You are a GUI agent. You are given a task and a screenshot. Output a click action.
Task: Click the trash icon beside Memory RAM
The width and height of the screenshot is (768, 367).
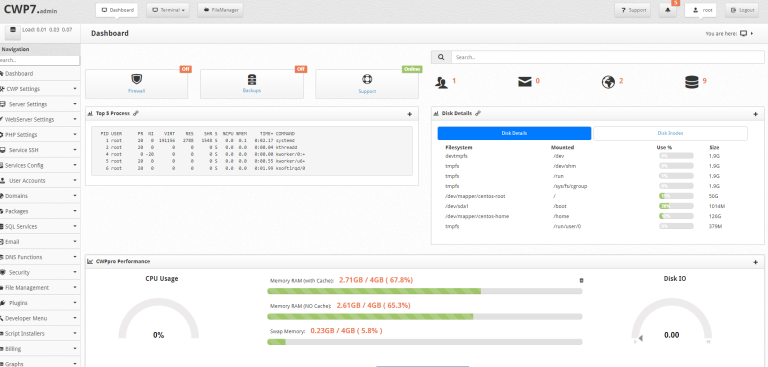(x=581, y=280)
